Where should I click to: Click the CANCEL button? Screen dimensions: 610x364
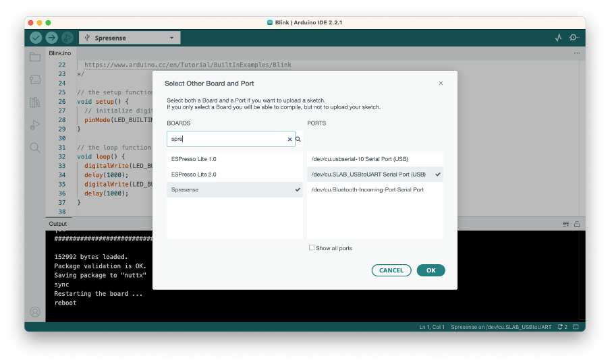coord(391,270)
